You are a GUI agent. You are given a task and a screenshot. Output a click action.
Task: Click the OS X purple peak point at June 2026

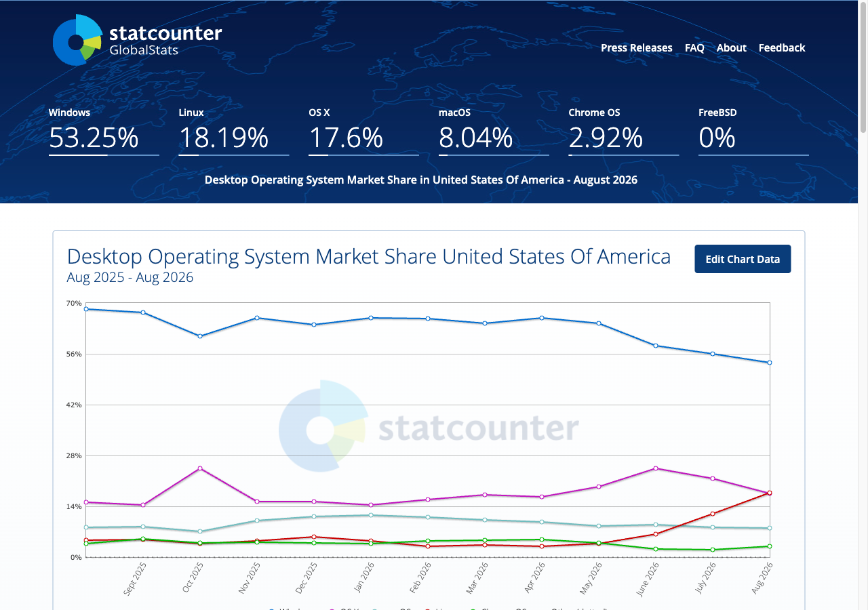coord(656,468)
